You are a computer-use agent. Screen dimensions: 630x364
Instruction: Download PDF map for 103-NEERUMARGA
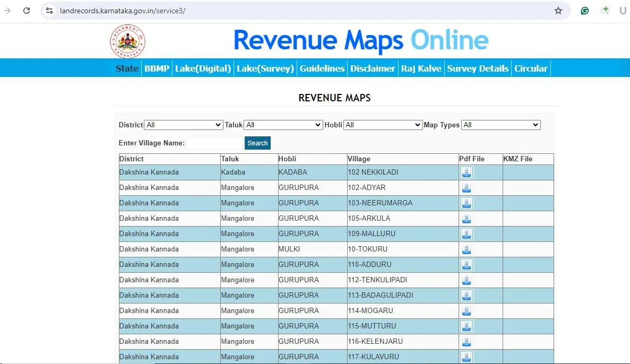pyautogui.click(x=466, y=203)
